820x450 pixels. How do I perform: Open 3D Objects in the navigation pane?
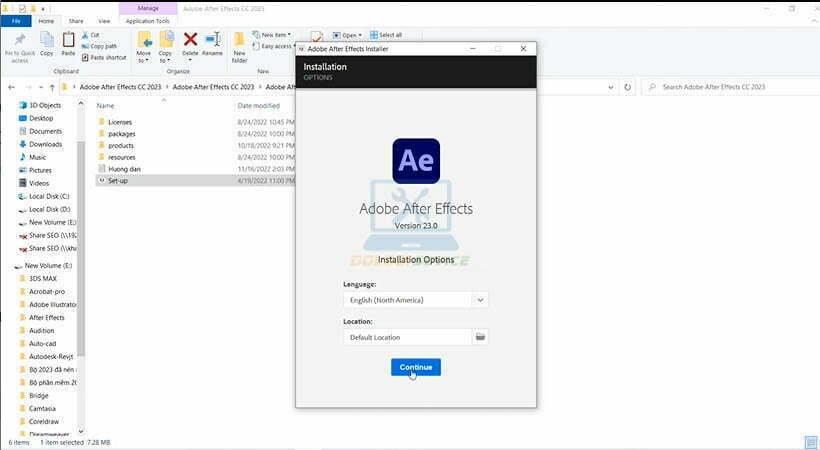(x=44, y=105)
